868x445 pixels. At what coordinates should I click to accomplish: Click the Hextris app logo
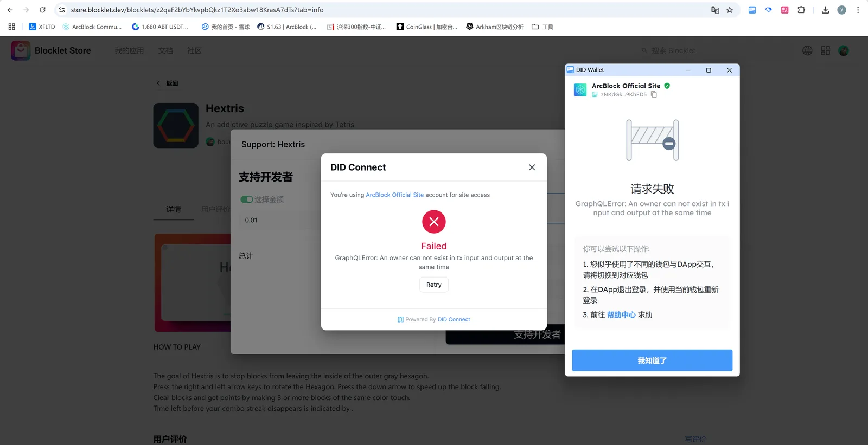[176, 126]
